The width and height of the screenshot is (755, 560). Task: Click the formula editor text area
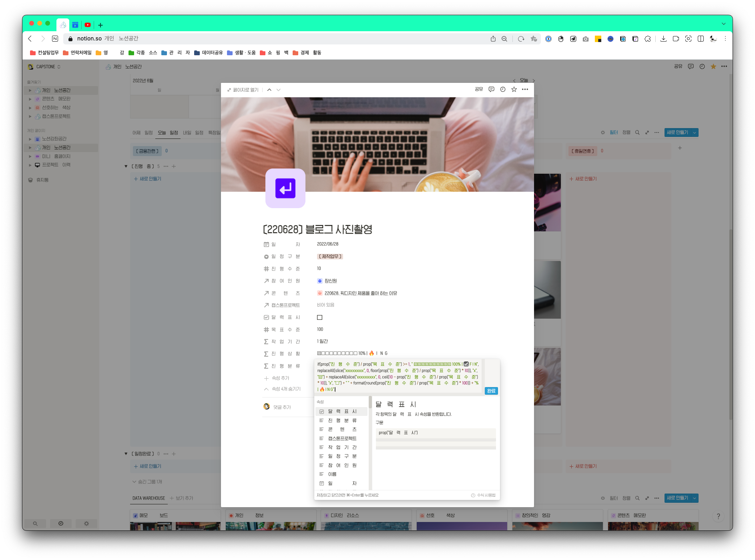click(x=398, y=377)
